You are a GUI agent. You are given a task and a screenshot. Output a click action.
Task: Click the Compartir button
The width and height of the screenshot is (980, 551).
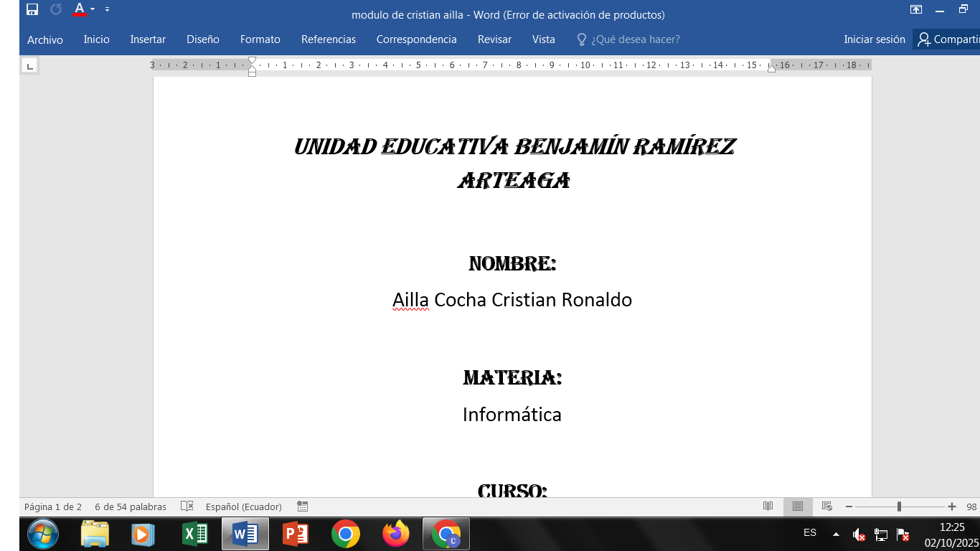(x=948, y=39)
